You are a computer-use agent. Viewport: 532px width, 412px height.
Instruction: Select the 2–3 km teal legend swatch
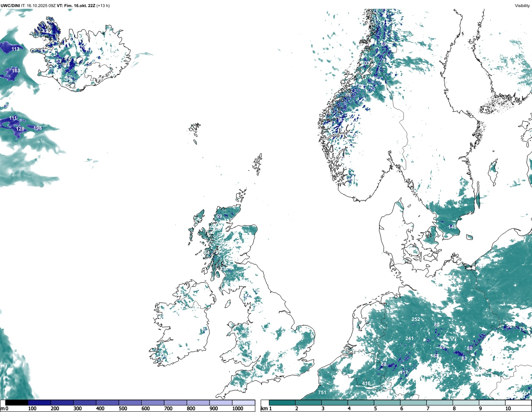click(x=308, y=402)
